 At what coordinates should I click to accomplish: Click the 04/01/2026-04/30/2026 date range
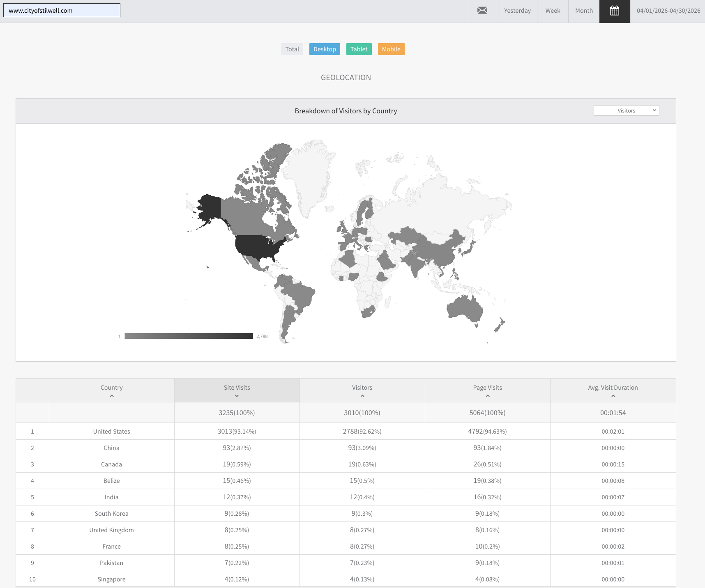pyautogui.click(x=668, y=11)
